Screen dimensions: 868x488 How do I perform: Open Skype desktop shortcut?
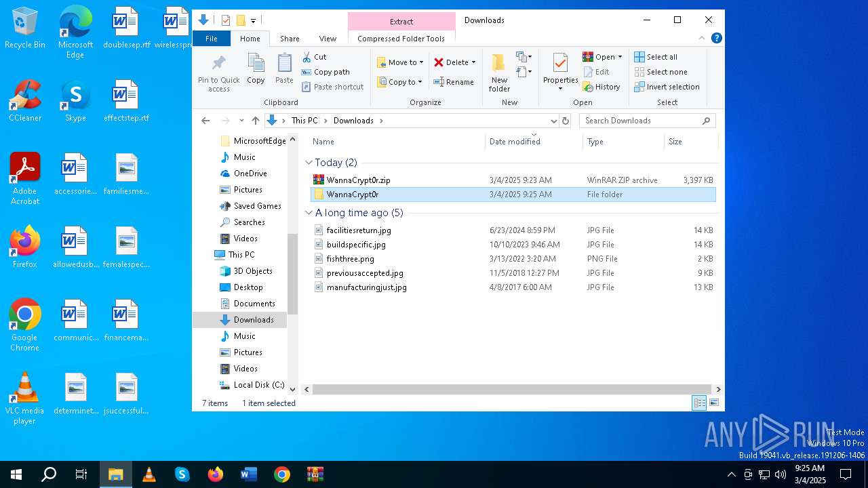[x=75, y=101]
